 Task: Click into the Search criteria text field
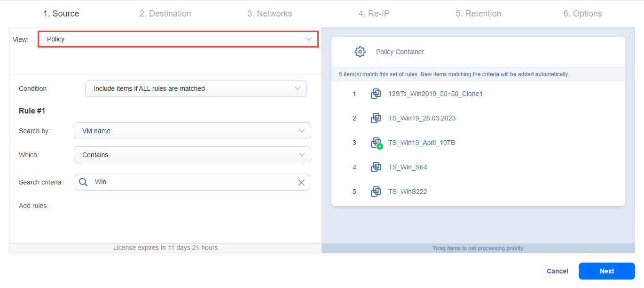pyautogui.click(x=193, y=182)
